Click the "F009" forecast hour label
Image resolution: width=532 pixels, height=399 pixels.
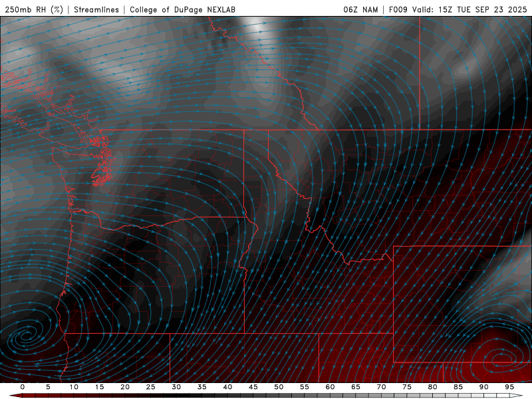pyautogui.click(x=398, y=9)
